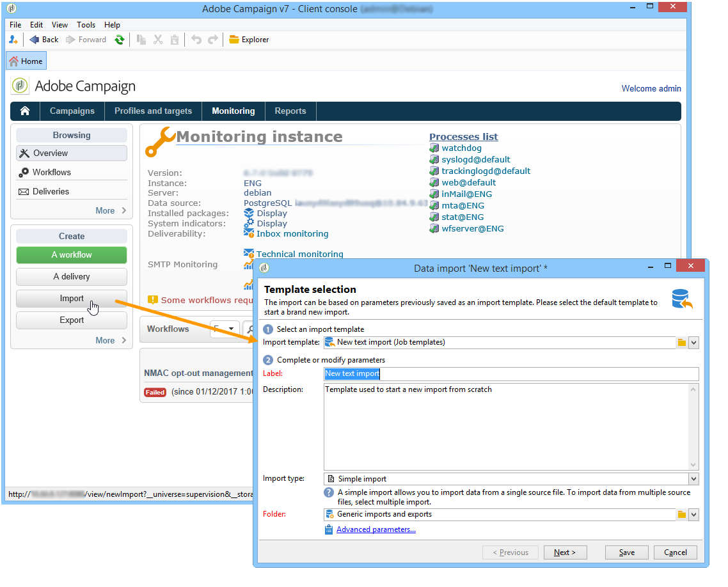Click the stat@ENG process icon

(434, 217)
